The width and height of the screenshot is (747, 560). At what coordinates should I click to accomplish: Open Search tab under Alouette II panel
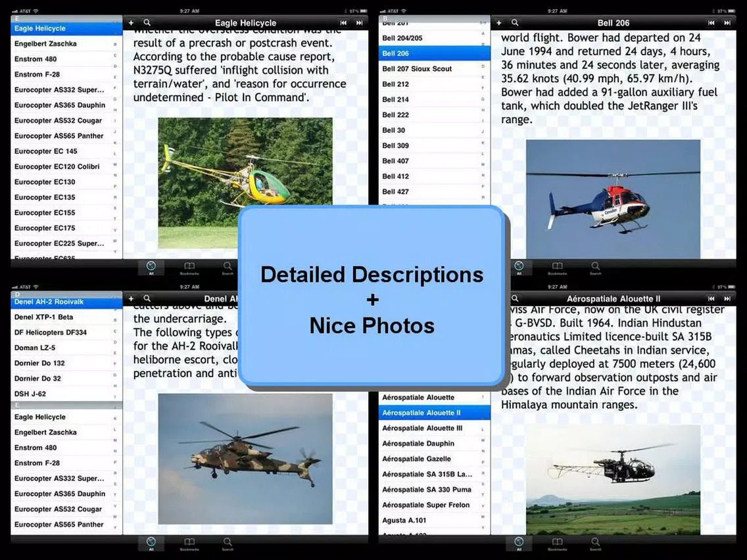tap(596, 544)
